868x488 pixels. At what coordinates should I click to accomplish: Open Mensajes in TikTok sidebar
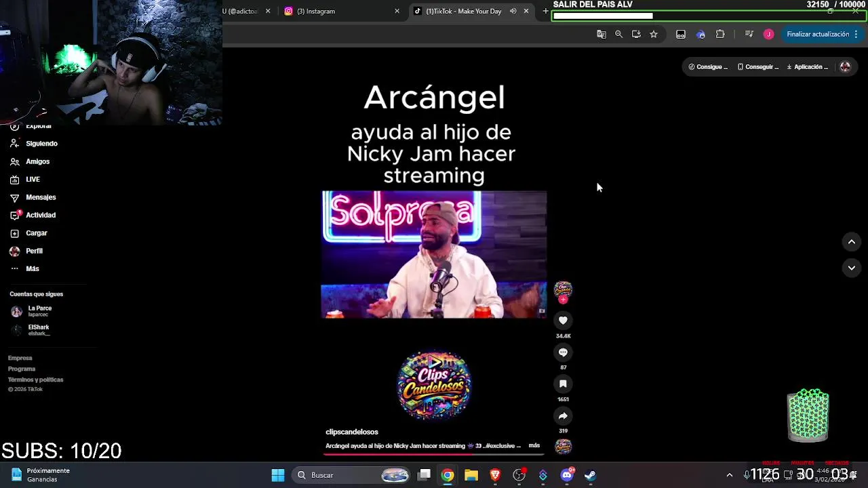tap(33, 197)
